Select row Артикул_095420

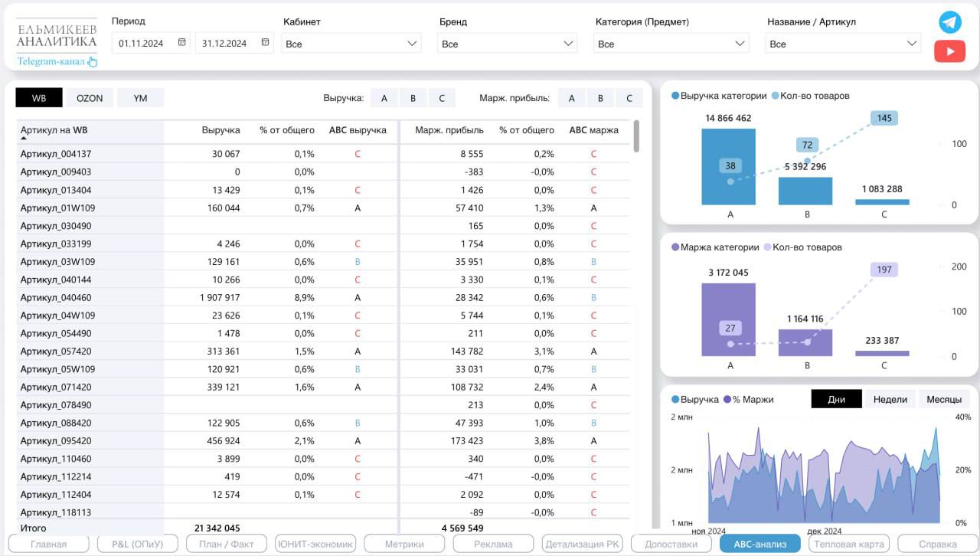point(323,440)
